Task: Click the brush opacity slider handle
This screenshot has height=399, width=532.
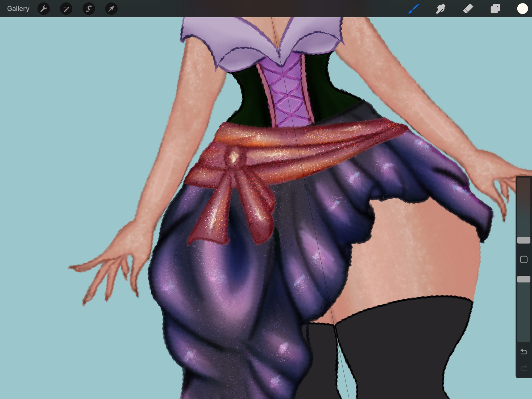Action: 524,279
